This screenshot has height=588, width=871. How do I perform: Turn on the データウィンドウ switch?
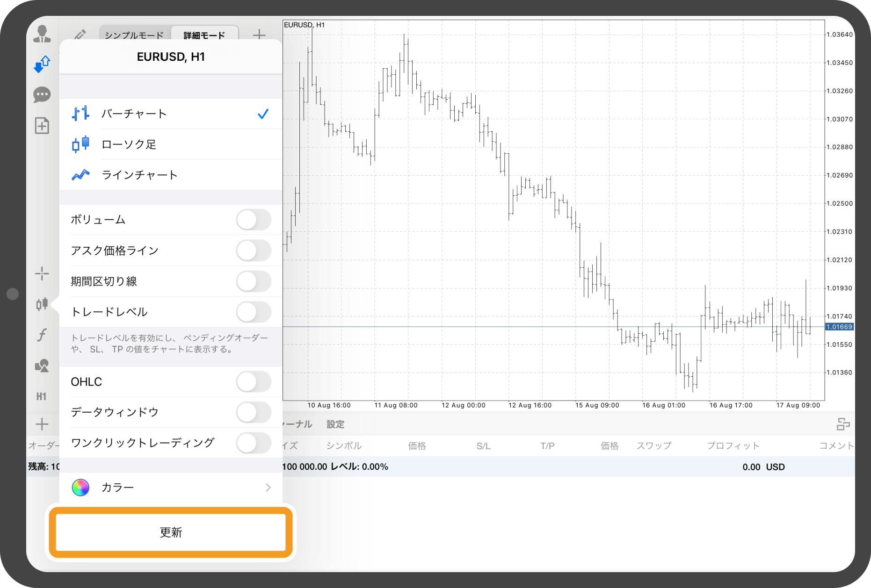point(254,412)
